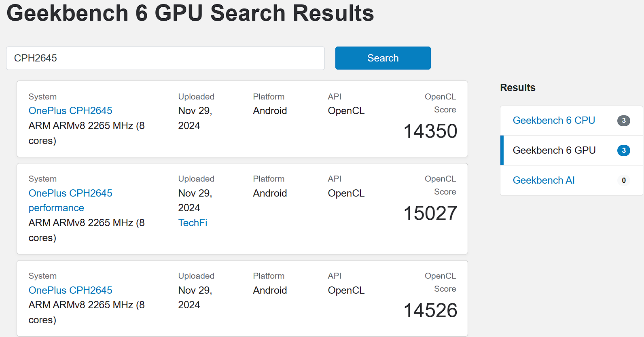Click the 14526 OpenCL score

coord(430,311)
